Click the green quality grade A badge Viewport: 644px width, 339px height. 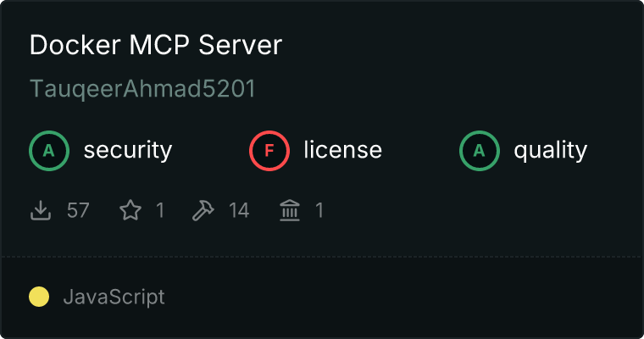pyautogui.click(x=480, y=151)
